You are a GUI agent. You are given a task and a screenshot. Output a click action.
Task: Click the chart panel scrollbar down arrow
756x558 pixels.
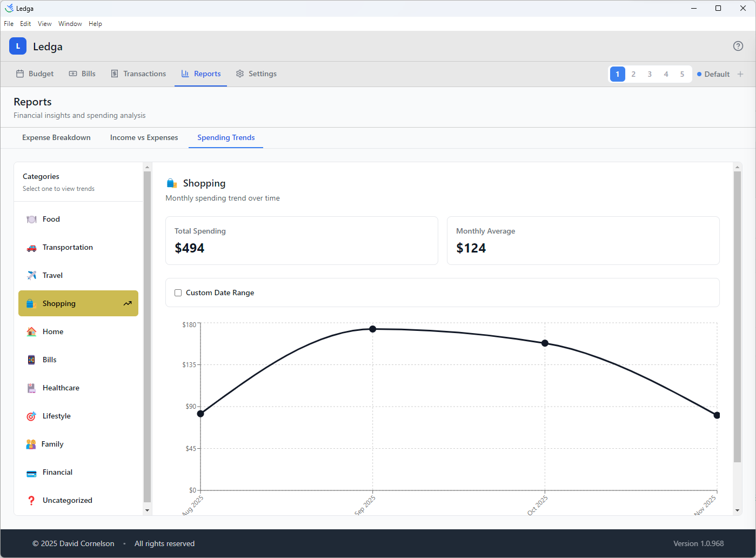pos(737,510)
